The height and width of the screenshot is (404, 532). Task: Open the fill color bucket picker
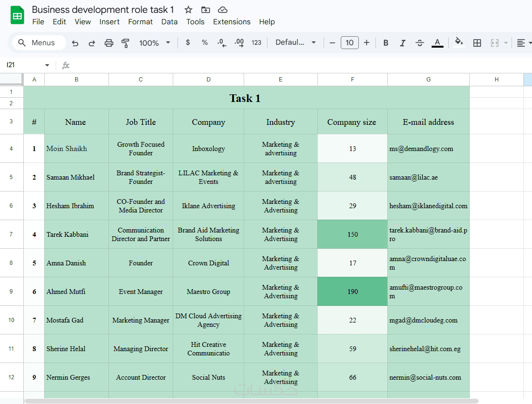pyautogui.click(x=459, y=42)
